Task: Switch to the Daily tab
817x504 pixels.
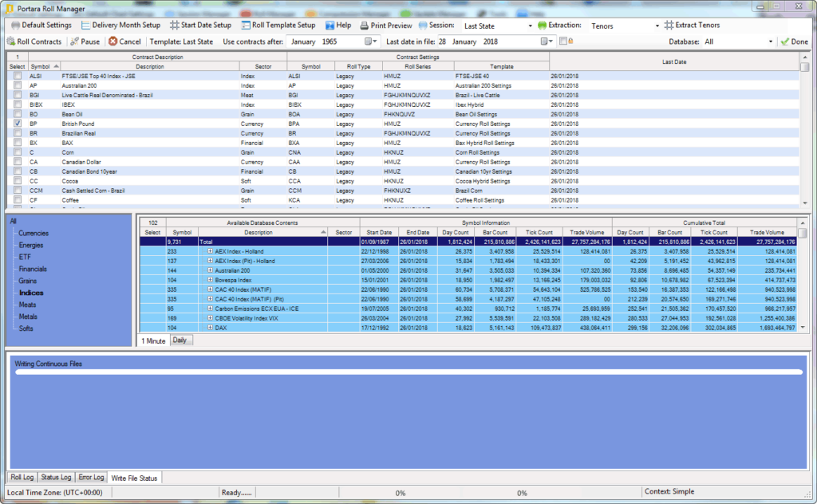Action: click(x=180, y=340)
